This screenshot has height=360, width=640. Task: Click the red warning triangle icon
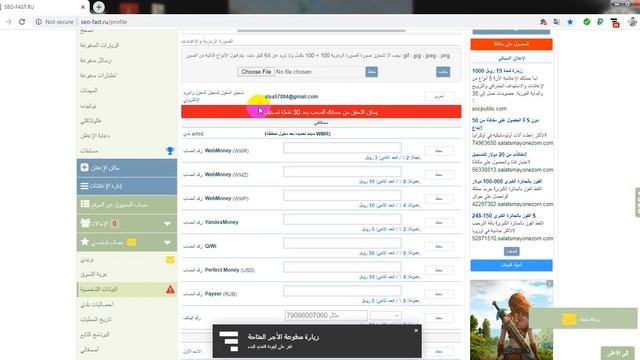170,289
